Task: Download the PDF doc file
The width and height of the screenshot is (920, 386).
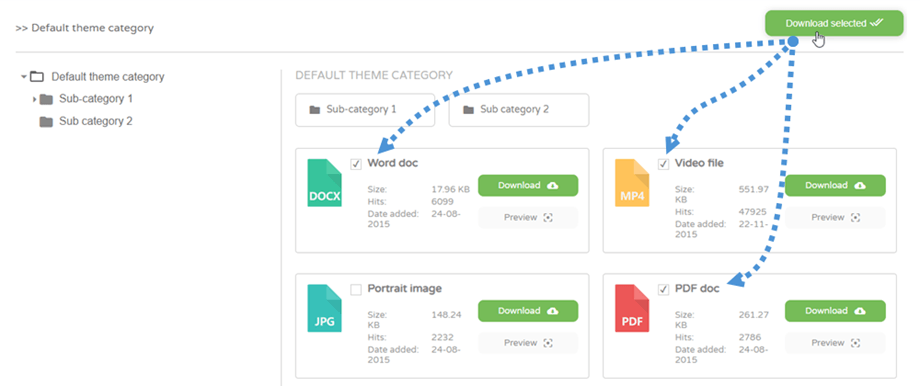Action: click(835, 311)
